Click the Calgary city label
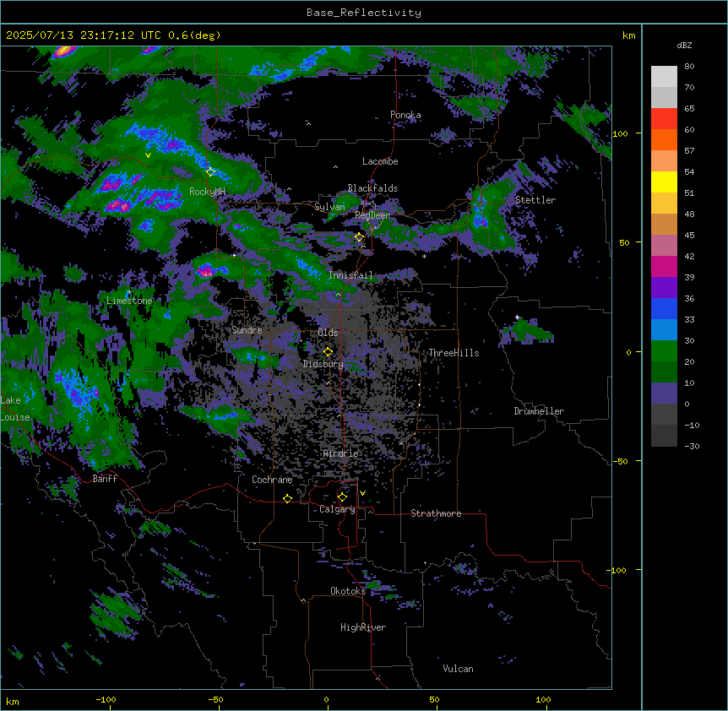The image size is (728, 711). 337,509
